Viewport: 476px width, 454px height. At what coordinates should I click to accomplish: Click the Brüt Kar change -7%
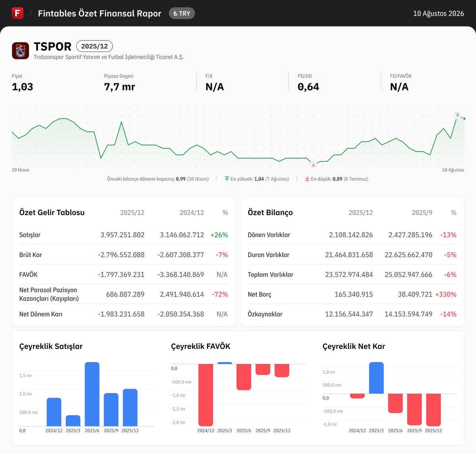click(x=222, y=255)
